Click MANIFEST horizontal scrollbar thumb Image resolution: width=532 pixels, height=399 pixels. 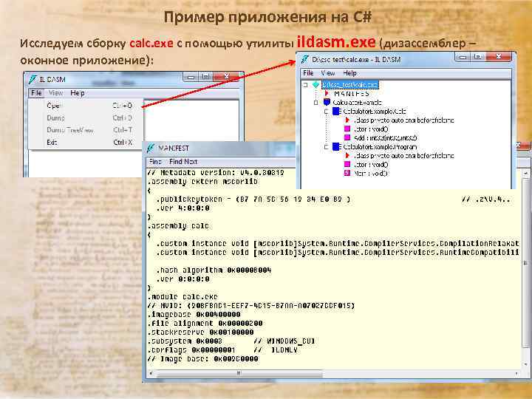pos(239,374)
